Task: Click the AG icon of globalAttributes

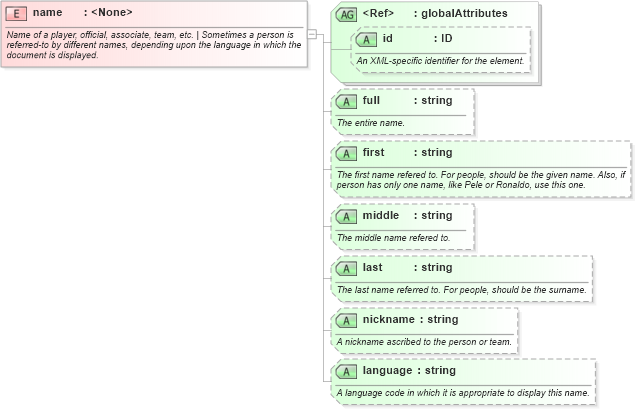Action: point(347,15)
